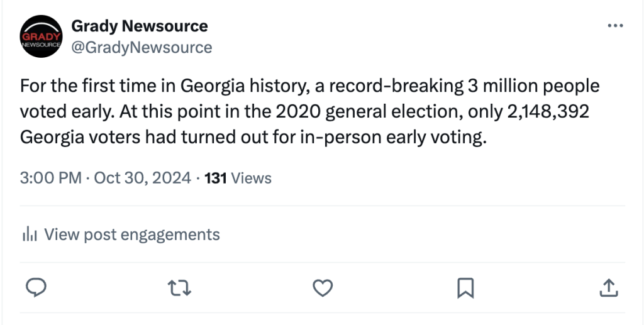Click the first line of the post text
The width and height of the screenshot is (644, 325).
(x=309, y=85)
